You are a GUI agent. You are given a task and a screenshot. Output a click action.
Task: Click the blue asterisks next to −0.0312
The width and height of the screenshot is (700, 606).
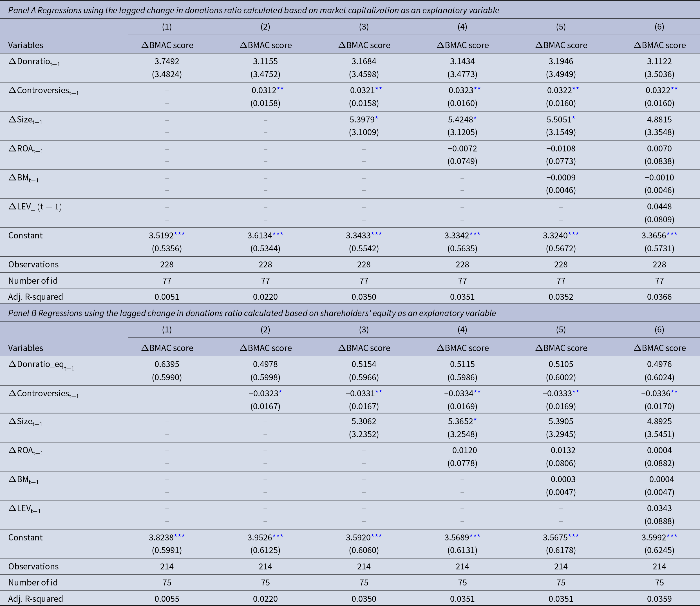280,89
